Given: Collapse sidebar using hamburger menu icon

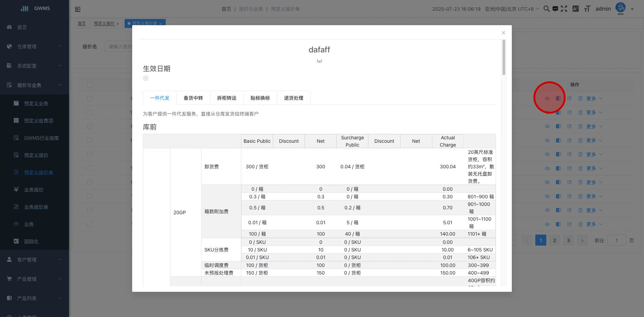Looking at the screenshot, I should 78,9.
